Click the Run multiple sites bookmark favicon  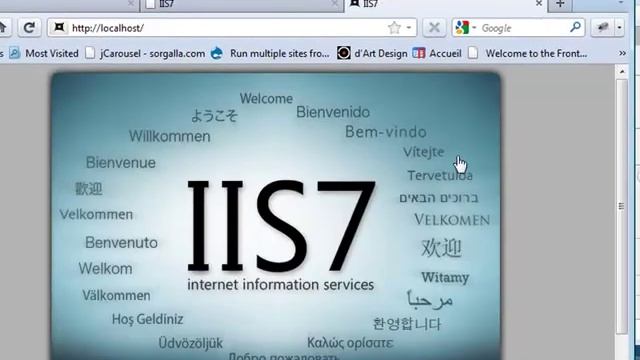(217, 53)
